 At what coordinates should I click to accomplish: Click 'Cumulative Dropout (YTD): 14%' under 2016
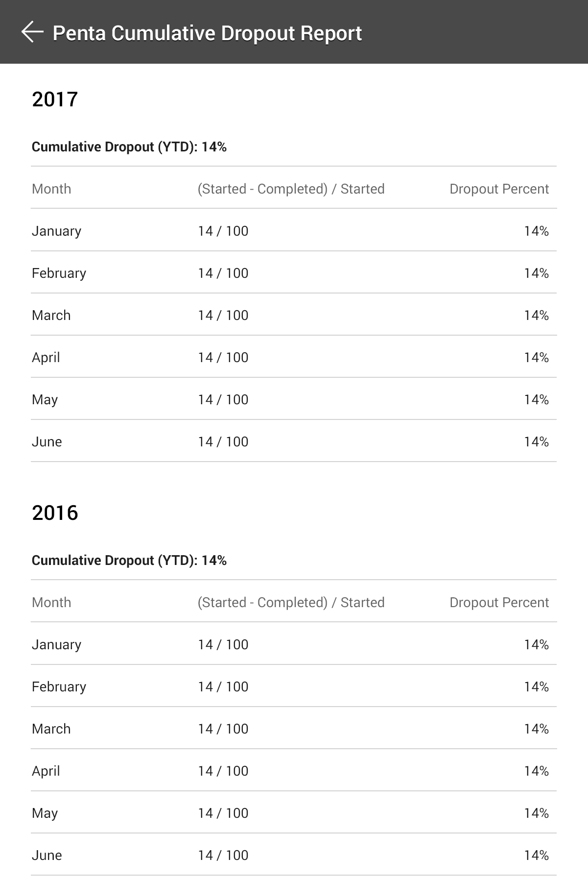point(129,560)
